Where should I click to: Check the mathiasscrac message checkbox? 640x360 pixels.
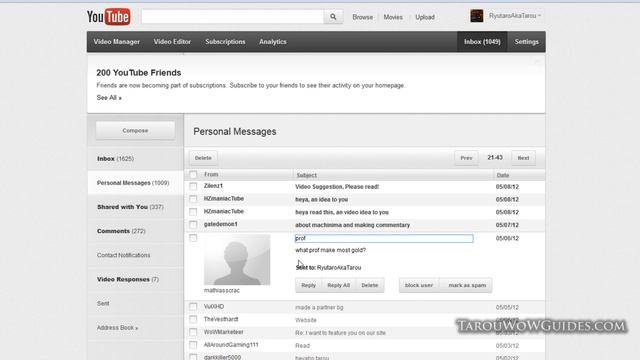(193, 238)
